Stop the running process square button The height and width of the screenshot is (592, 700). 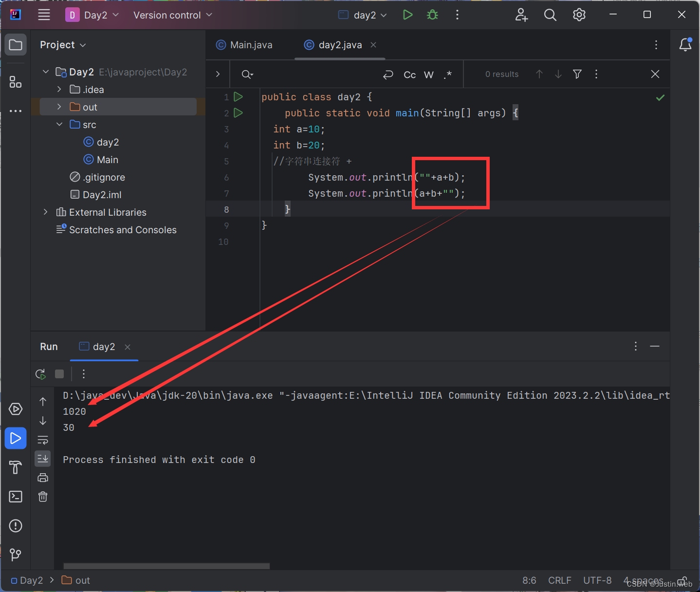click(59, 374)
